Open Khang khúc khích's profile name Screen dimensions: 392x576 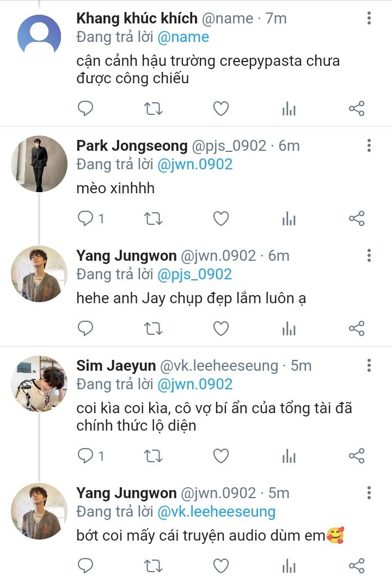point(137,19)
